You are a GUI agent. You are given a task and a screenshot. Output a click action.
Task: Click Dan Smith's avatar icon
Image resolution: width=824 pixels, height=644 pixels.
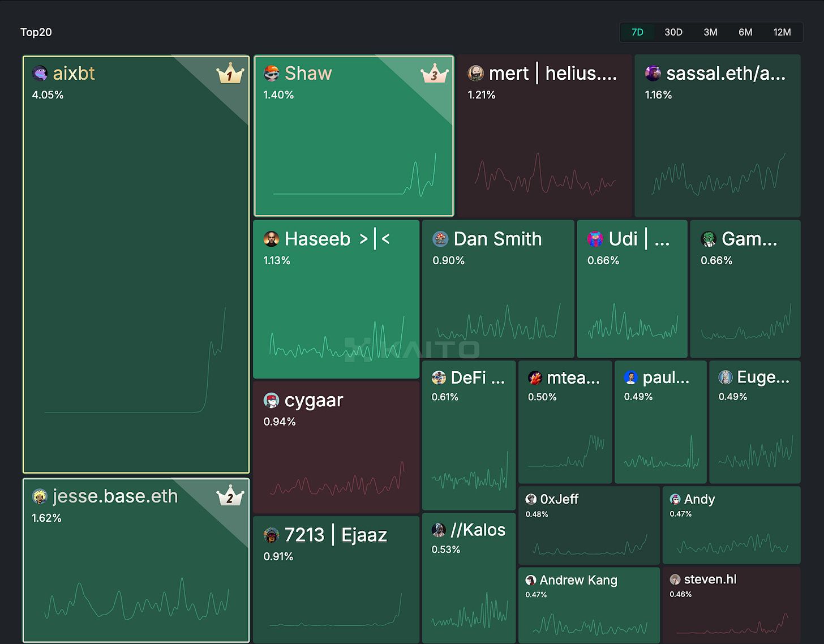click(440, 239)
